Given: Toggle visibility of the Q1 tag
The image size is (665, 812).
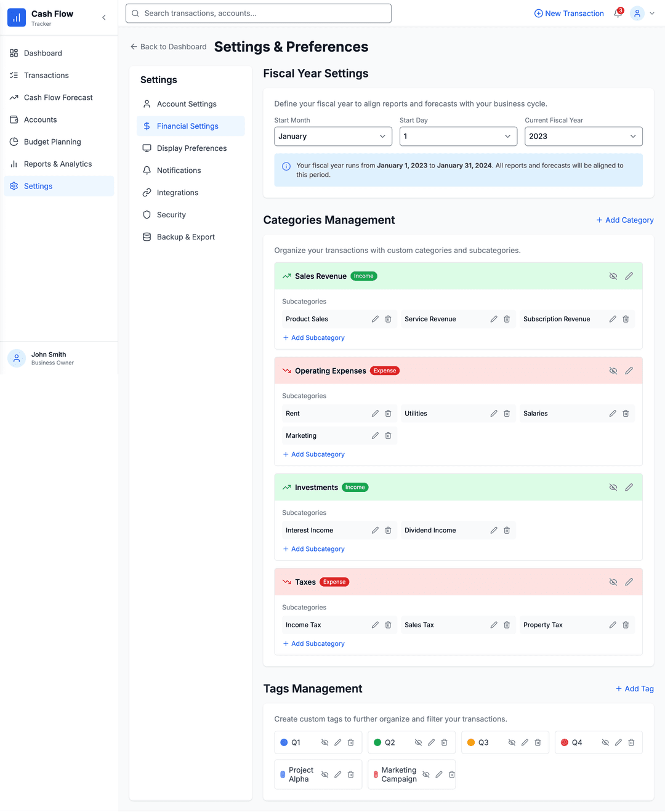Looking at the screenshot, I should [x=324, y=742].
